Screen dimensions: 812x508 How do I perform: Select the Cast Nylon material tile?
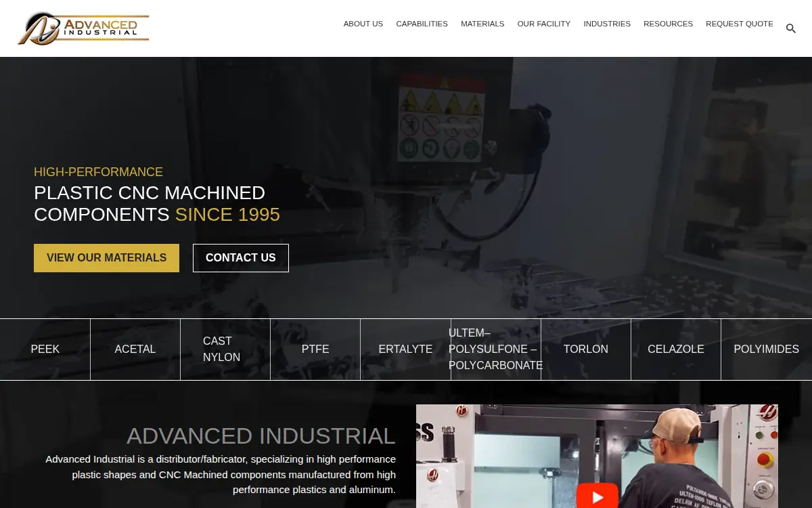point(225,350)
